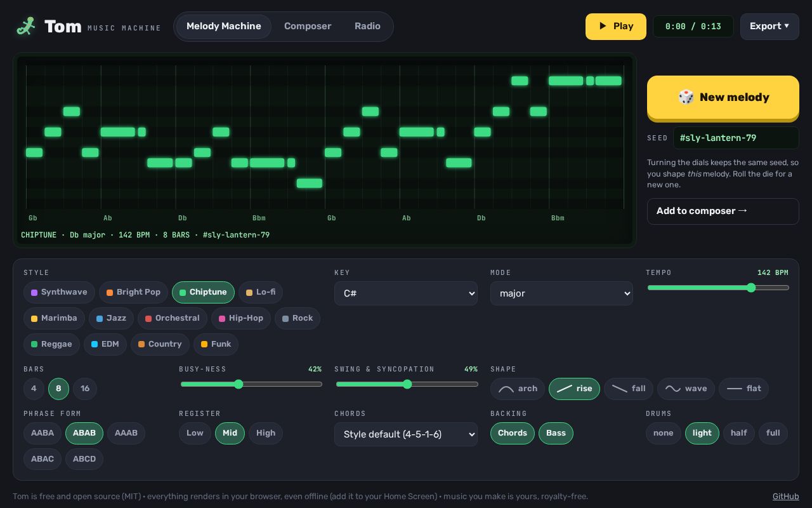Choose the Jazz style chip
The width and height of the screenshot is (812, 508).
coord(111,318)
